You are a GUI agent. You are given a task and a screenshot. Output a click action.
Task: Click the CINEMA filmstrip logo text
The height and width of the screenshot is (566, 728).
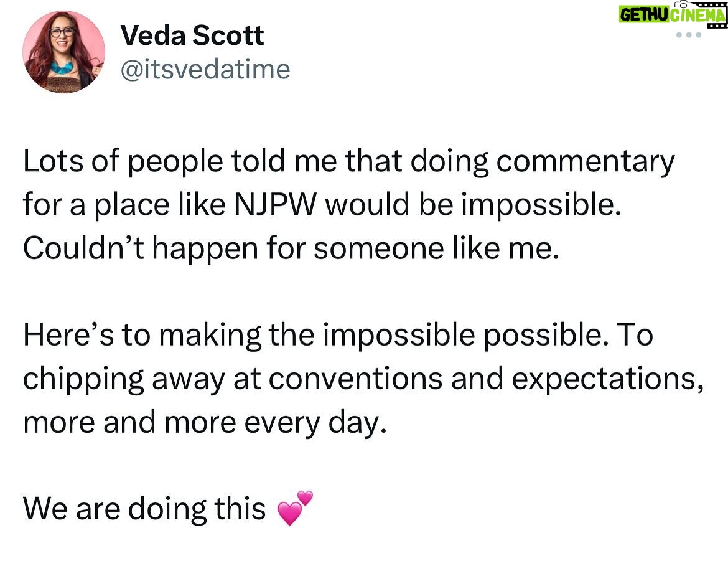click(699, 15)
